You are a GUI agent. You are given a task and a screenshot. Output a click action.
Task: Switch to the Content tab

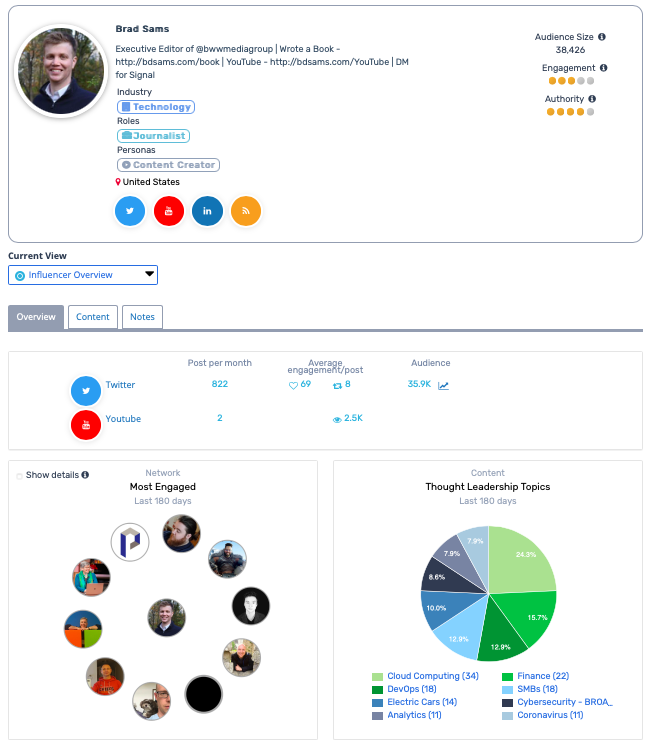[93, 317]
